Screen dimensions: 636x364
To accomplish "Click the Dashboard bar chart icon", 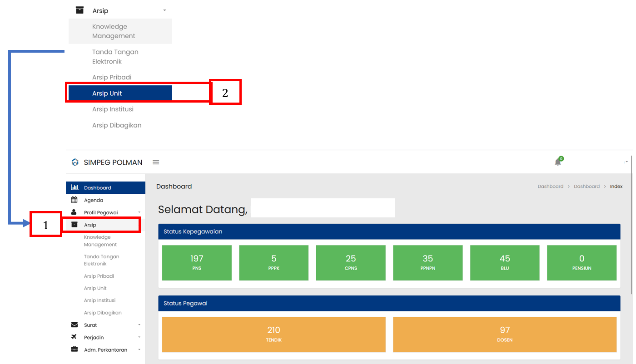I will 75,187.
